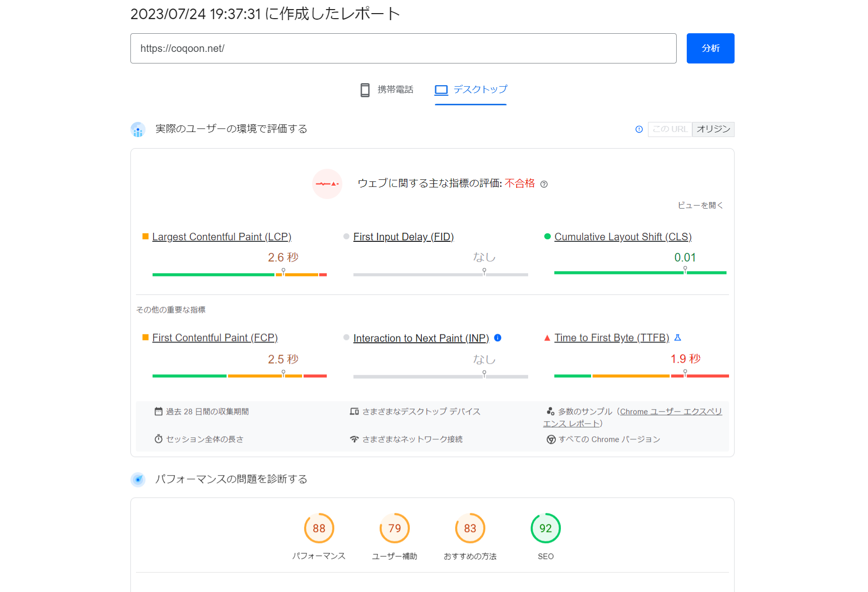Image resolution: width=868 pixels, height=592 pixels.
Task: Click the red triangle TTFB status marker
Action: [547, 338]
